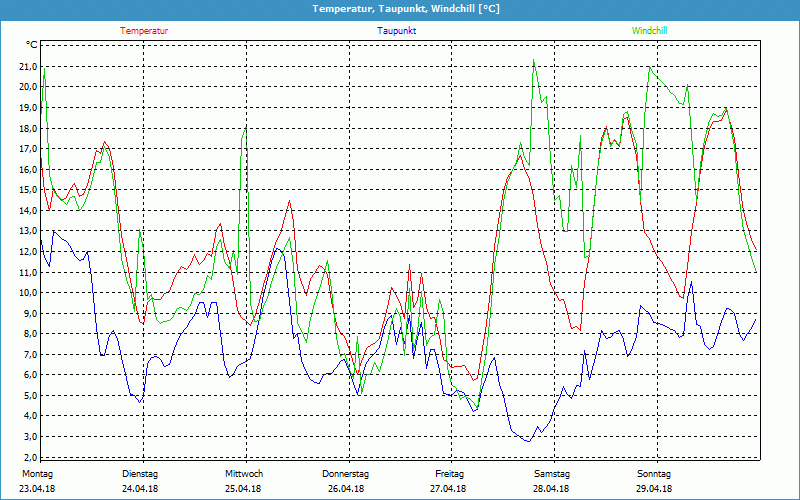Image resolution: width=800 pixels, height=500 pixels.
Task: Click the red Temperatur legend label
Action: point(144,31)
